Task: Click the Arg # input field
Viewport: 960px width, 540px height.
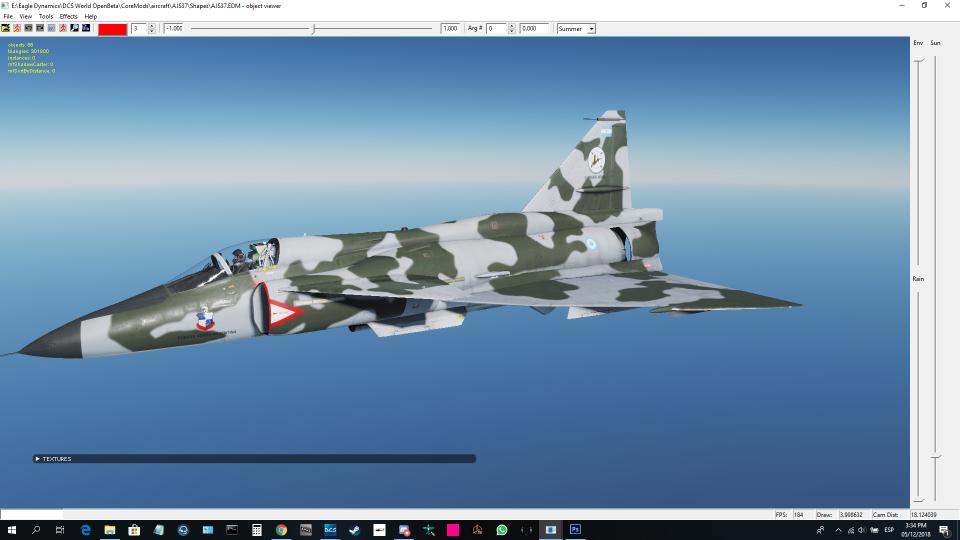Action: pos(497,29)
